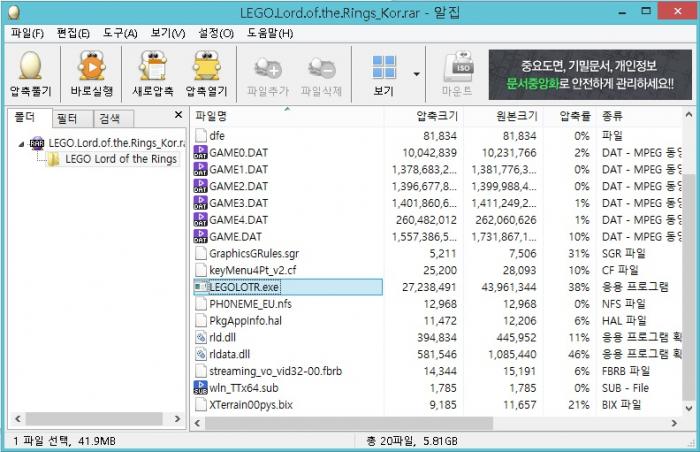
Task: Click the compressed size 27,238,491
Action: point(429,287)
